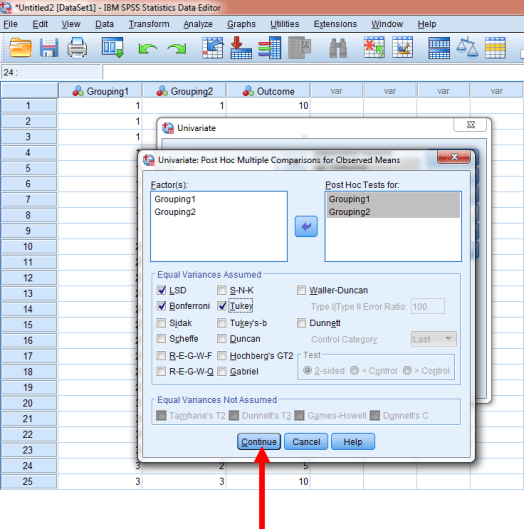Go to case toolbar icon
This screenshot has height=529, width=524.
[x=213, y=48]
